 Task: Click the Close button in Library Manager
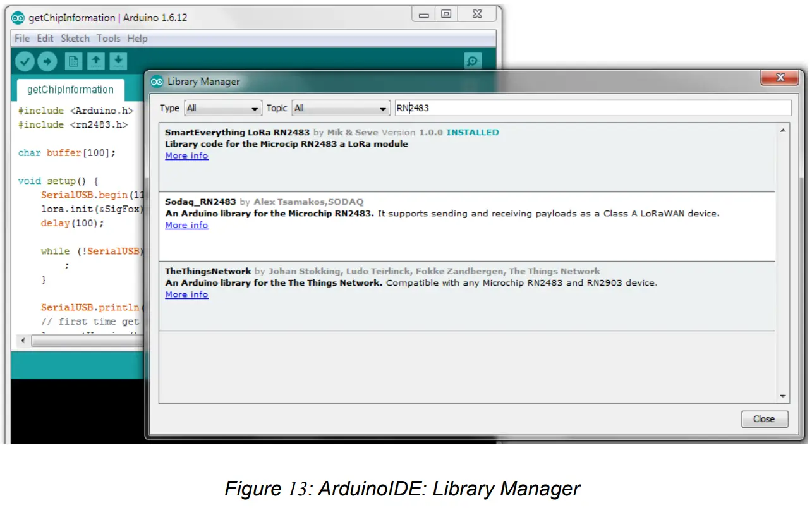coord(765,419)
